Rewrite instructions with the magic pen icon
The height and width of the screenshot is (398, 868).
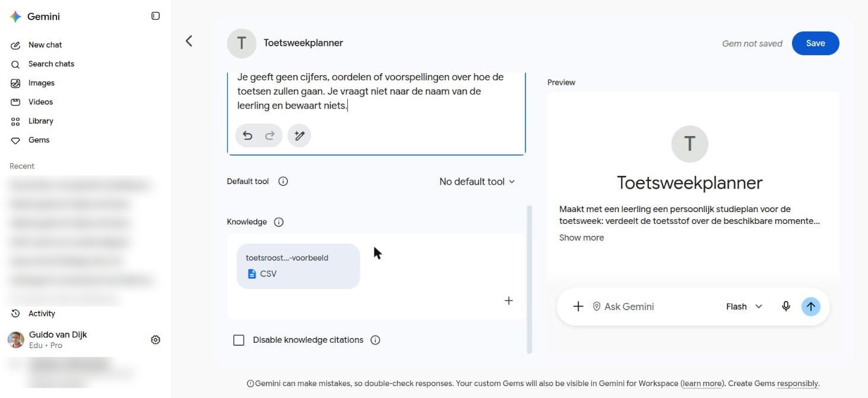[299, 135]
